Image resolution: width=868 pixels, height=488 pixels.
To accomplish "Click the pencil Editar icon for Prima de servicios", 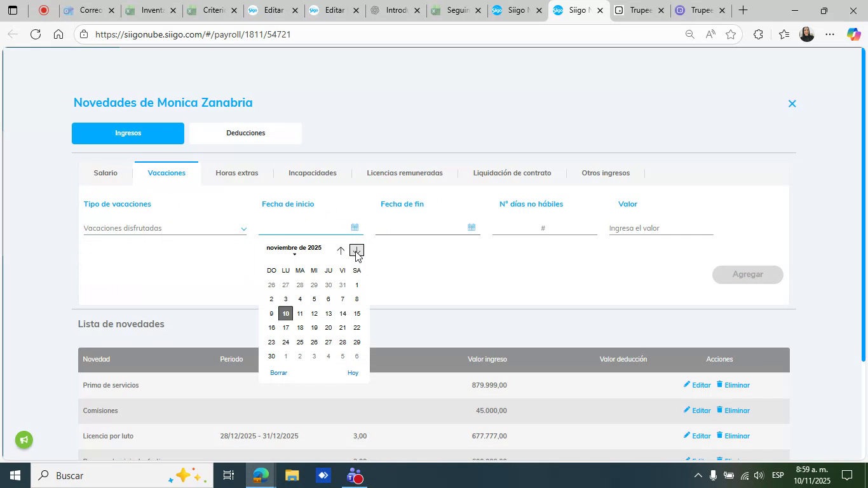I will click(x=686, y=384).
